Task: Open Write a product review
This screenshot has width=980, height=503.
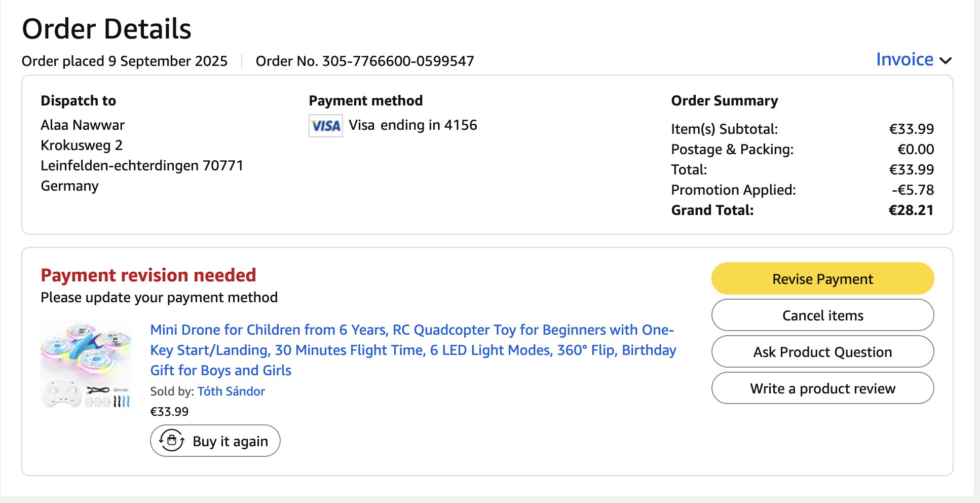Action: coord(822,388)
